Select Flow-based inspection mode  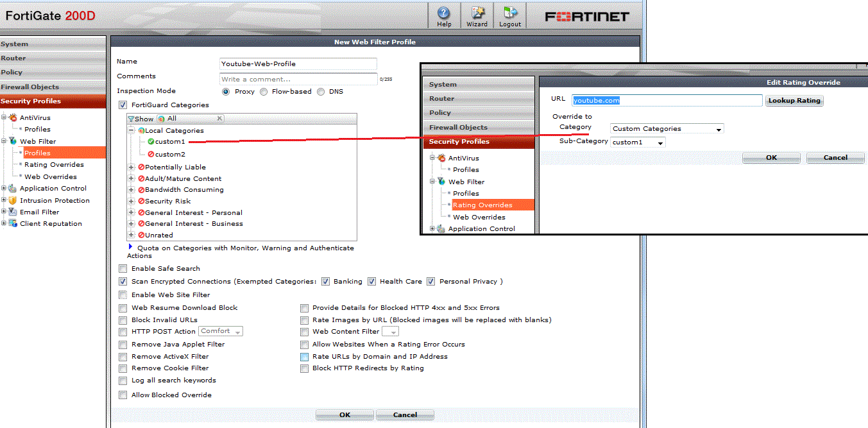coord(264,92)
